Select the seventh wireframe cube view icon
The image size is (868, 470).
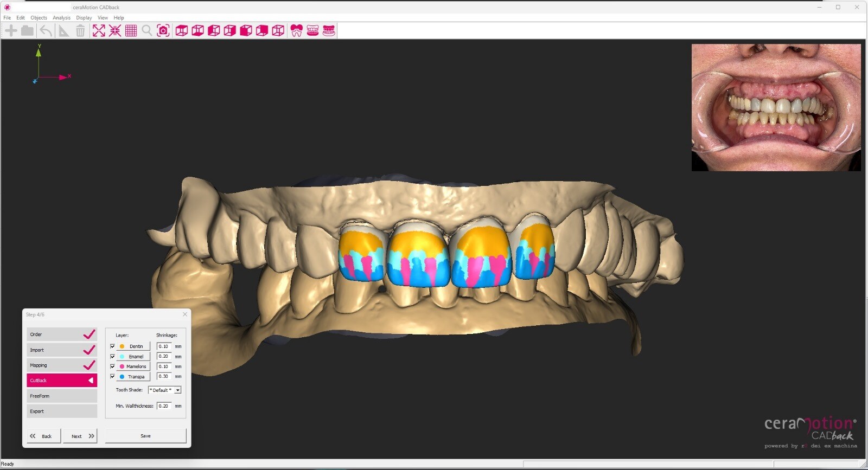pyautogui.click(x=278, y=31)
